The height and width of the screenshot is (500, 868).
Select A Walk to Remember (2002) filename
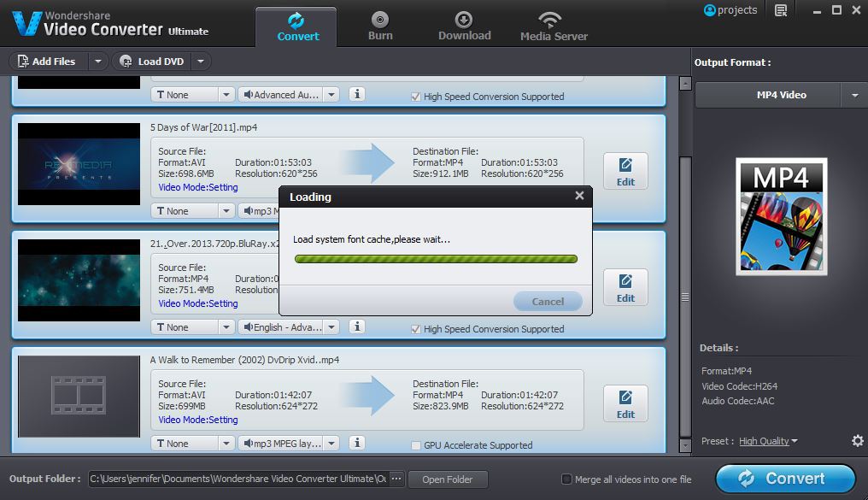244,360
